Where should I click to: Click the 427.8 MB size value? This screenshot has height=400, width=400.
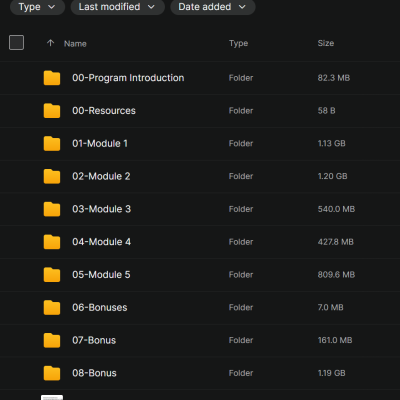tap(335, 242)
